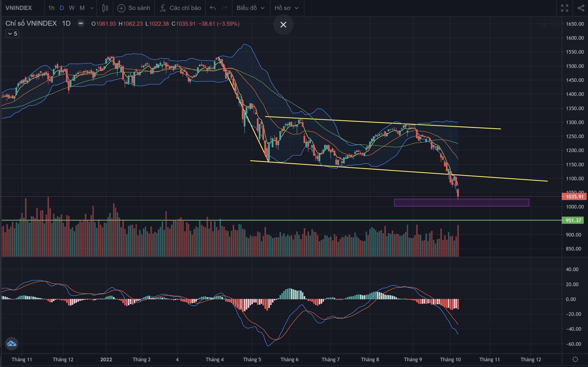Close the chart with X button
588x367 pixels.
pyautogui.click(x=283, y=25)
